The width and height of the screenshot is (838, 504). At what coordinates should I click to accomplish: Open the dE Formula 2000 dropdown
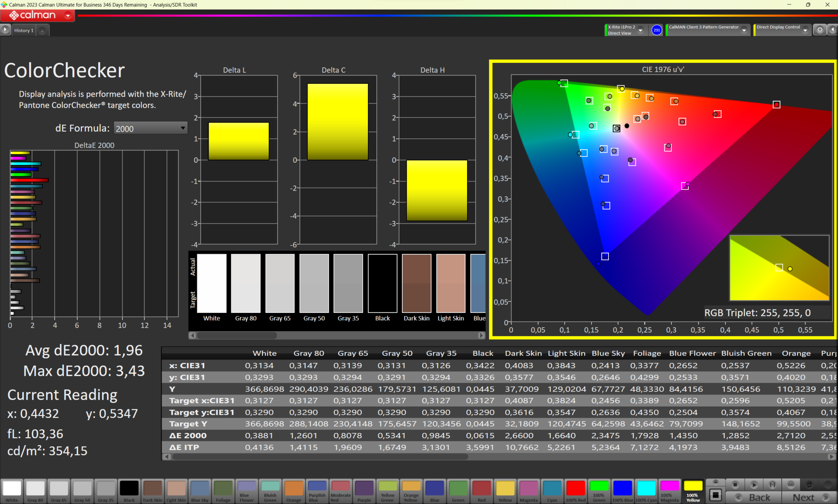(x=150, y=128)
